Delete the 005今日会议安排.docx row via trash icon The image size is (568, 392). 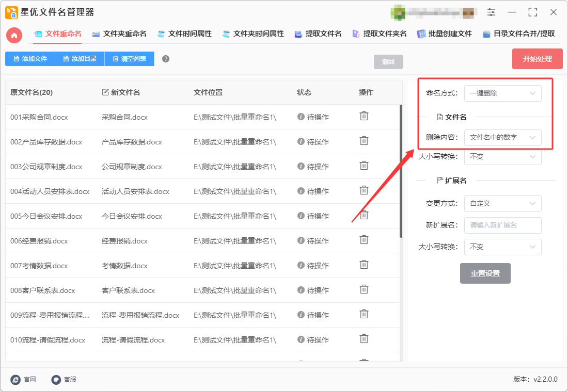click(x=364, y=215)
